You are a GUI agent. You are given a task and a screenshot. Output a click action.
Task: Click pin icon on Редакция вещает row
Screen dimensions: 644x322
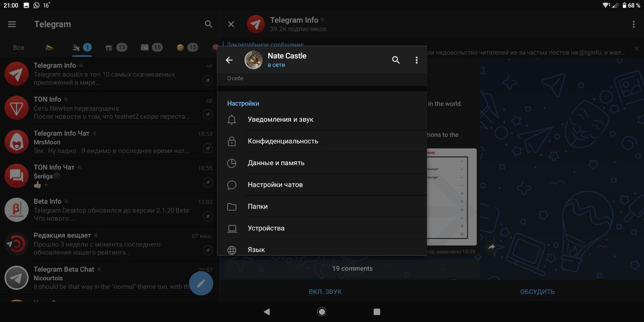pos(208,250)
